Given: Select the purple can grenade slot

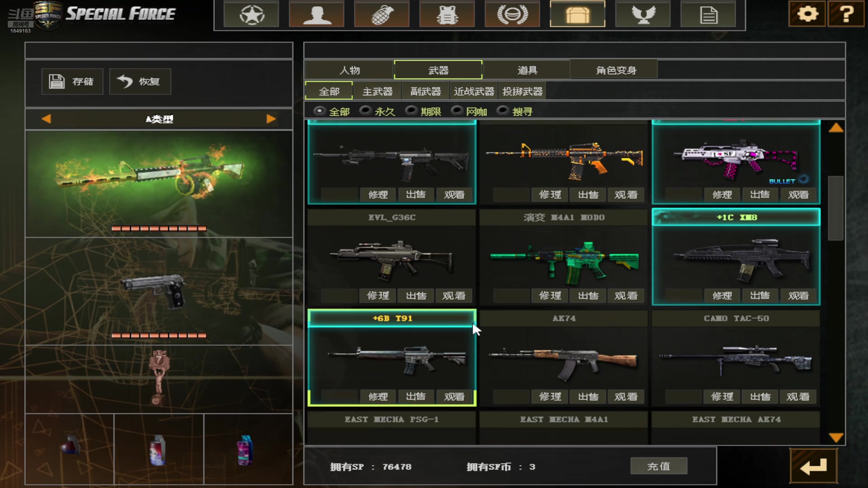Looking at the screenshot, I should (248, 449).
